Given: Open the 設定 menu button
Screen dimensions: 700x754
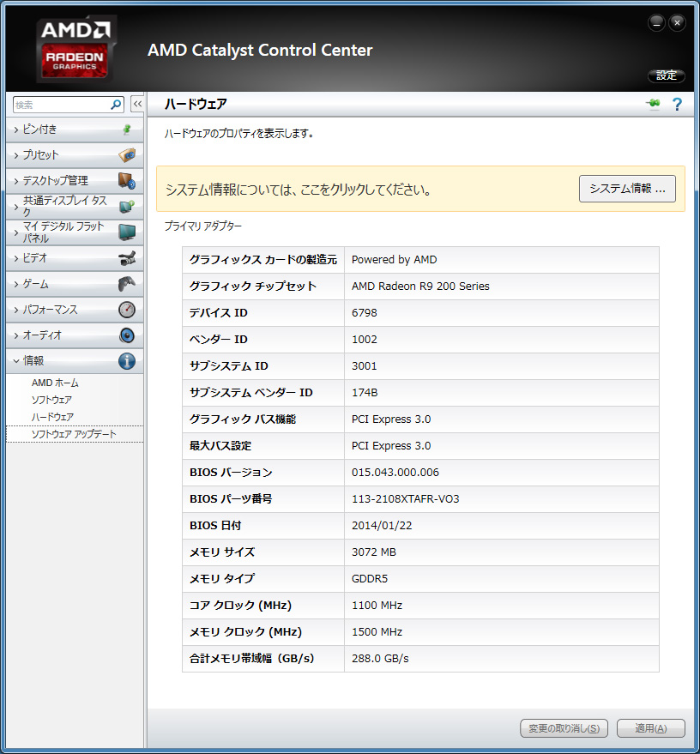Looking at the screenshot, I should 666,75.
